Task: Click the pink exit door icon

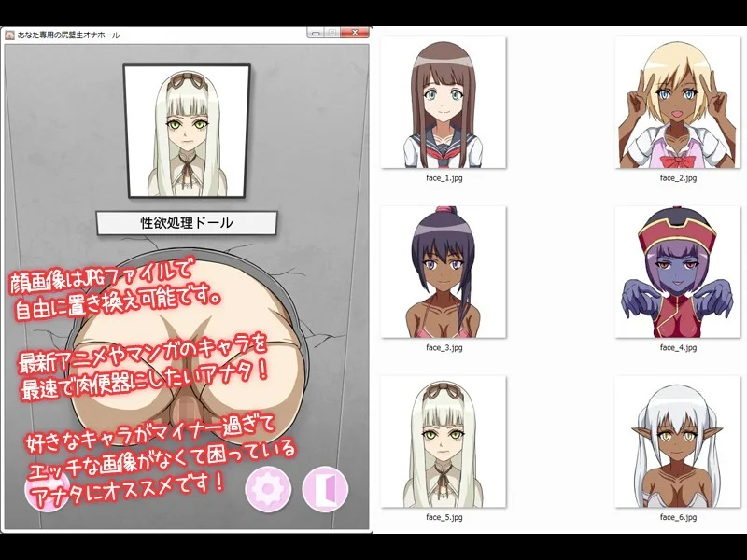Action: pyautogui.click(x=325, y=489)
